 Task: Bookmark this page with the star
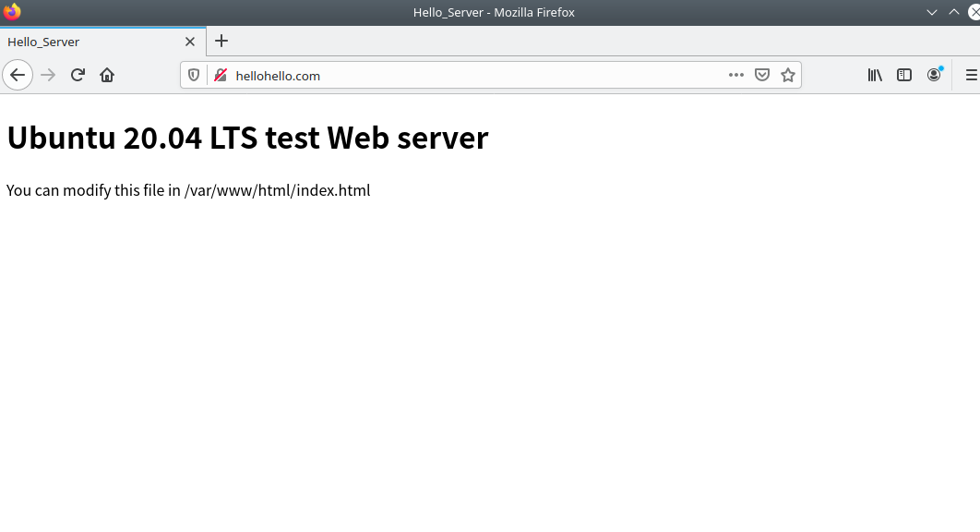point(787,75)
